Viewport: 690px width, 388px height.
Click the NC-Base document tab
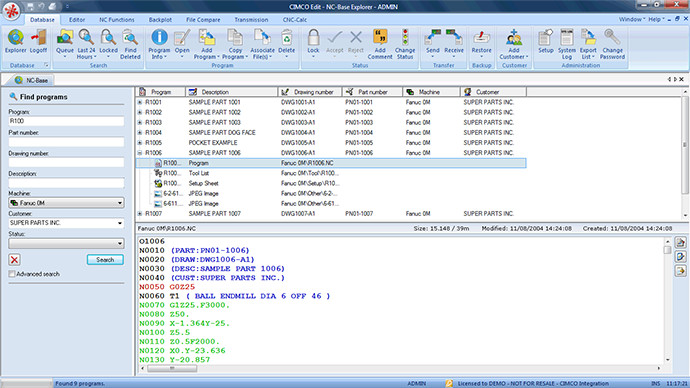click(31, 80)
